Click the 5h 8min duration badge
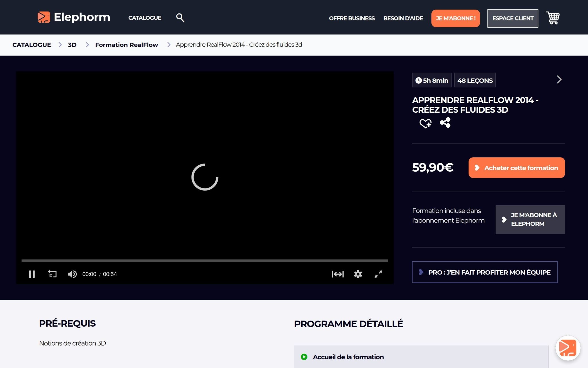The image size is (588, 368). coord(432,80)
